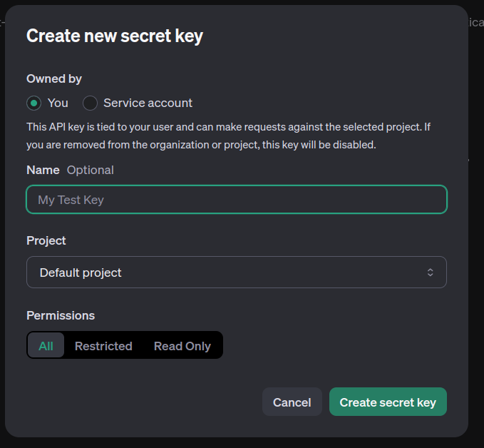
Task: Click the "Permissions" section label
Action: pos(61,315)
